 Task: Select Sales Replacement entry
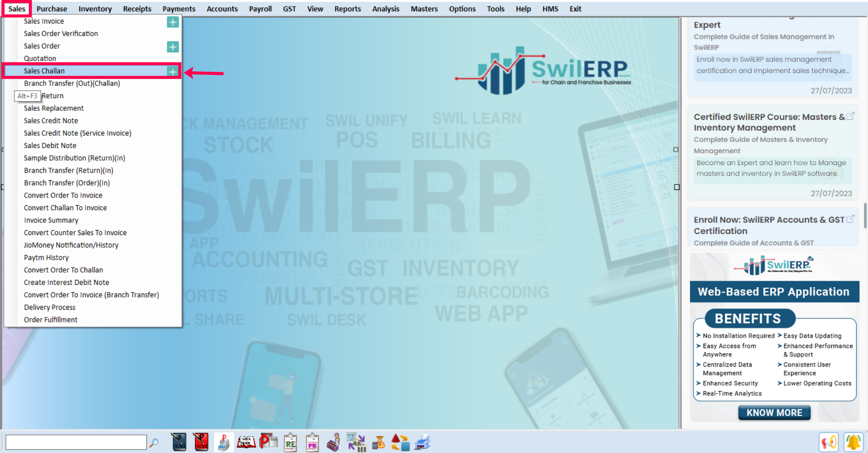tap(93, 108)
